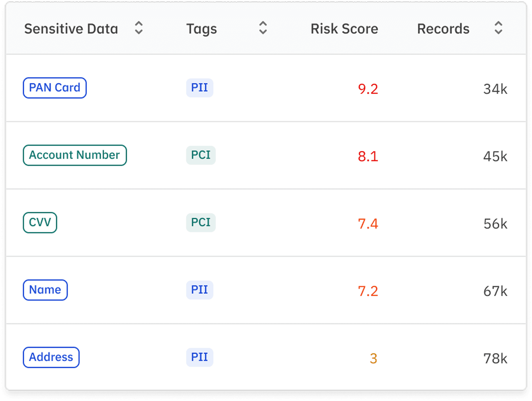Click the Tags column sort arrows
Screen dimensions: 532x401
point(263,28)
